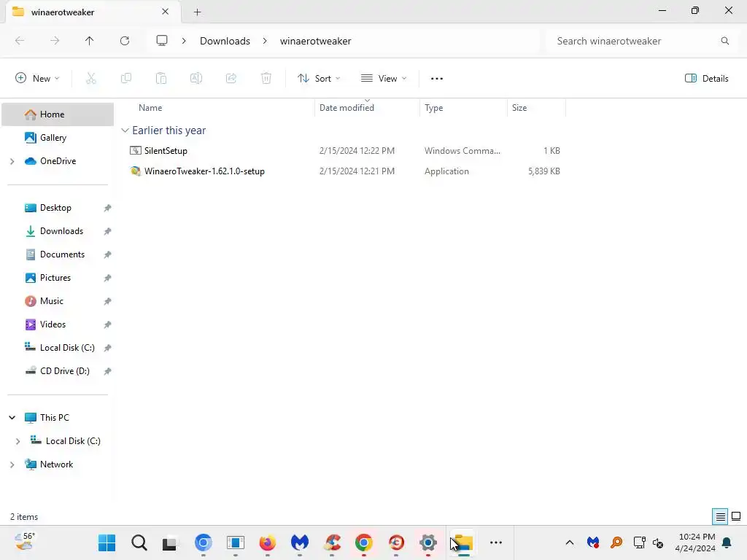Open Google Chrome from the taskbar
This screenshot has width=747, height=560.
click(364, 542)
